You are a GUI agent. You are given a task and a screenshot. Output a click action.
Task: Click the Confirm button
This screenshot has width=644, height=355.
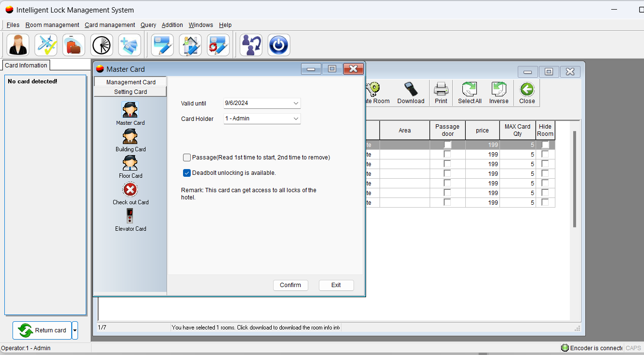[x=290, y=285]
